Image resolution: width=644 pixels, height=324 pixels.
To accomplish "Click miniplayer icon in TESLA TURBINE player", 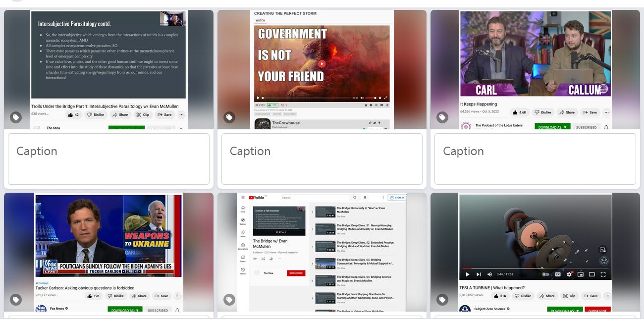I will tap(581, 274).
